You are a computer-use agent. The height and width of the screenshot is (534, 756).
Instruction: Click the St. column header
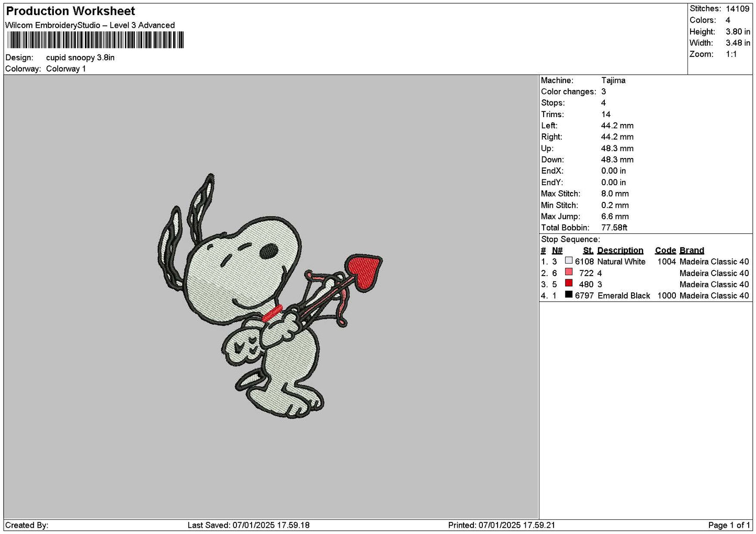click(x=588, y=251)
